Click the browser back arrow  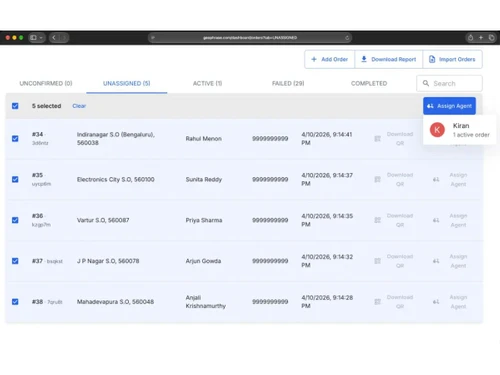pos(54,38)
